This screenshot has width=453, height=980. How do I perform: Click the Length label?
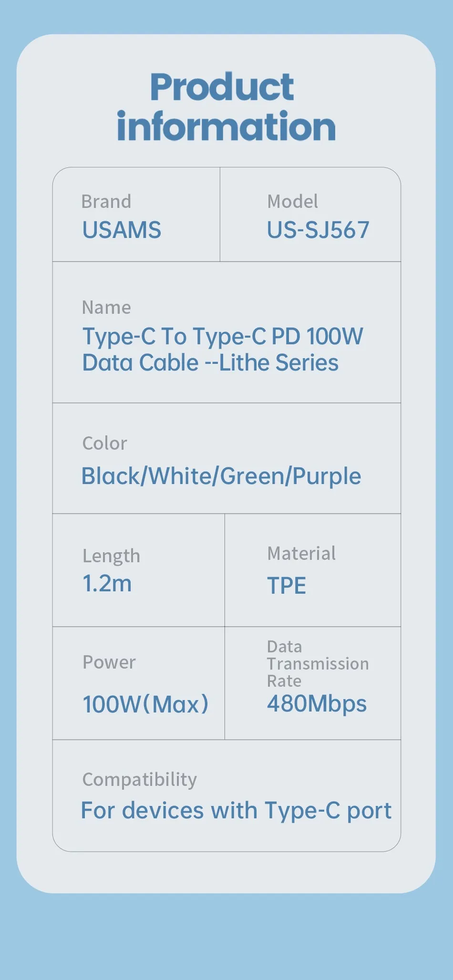[112, 556]
